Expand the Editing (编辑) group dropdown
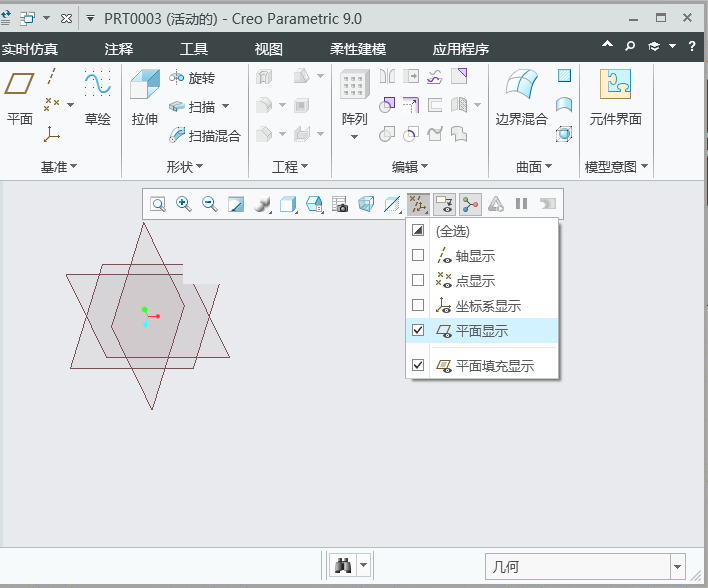The width and height of the screenshot is (708, 588). (410, 167)
